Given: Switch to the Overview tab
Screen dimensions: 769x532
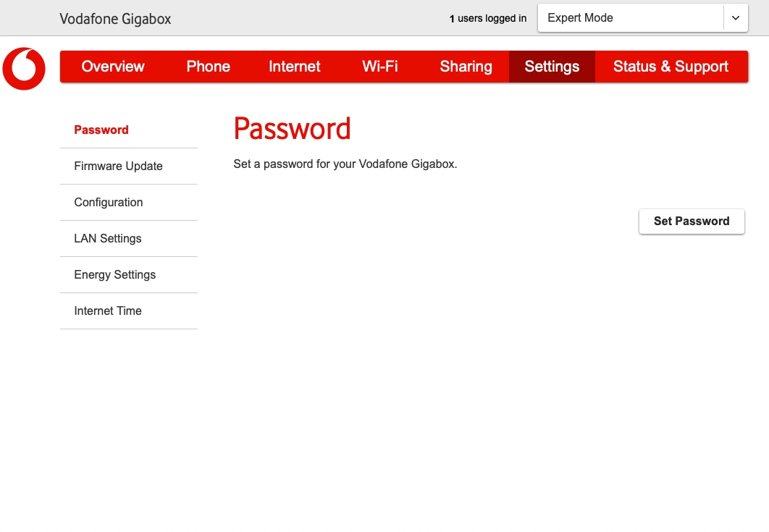Looking at the screenshot, I should [113, 66].
